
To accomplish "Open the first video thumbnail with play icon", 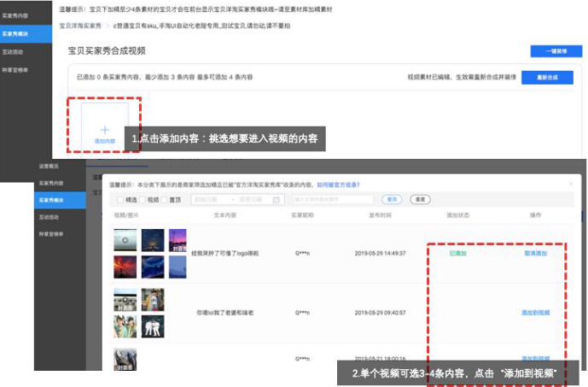I will (x=125, y=239).
